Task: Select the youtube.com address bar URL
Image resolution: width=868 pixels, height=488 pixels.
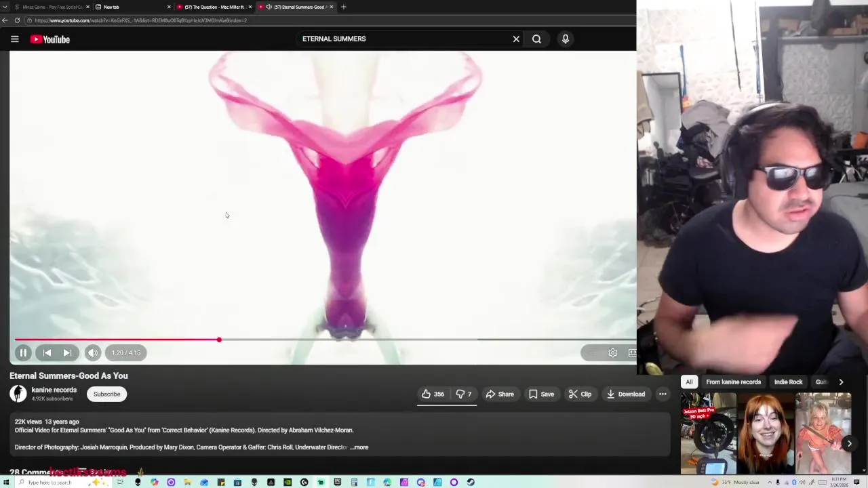Action: (141, 20)
